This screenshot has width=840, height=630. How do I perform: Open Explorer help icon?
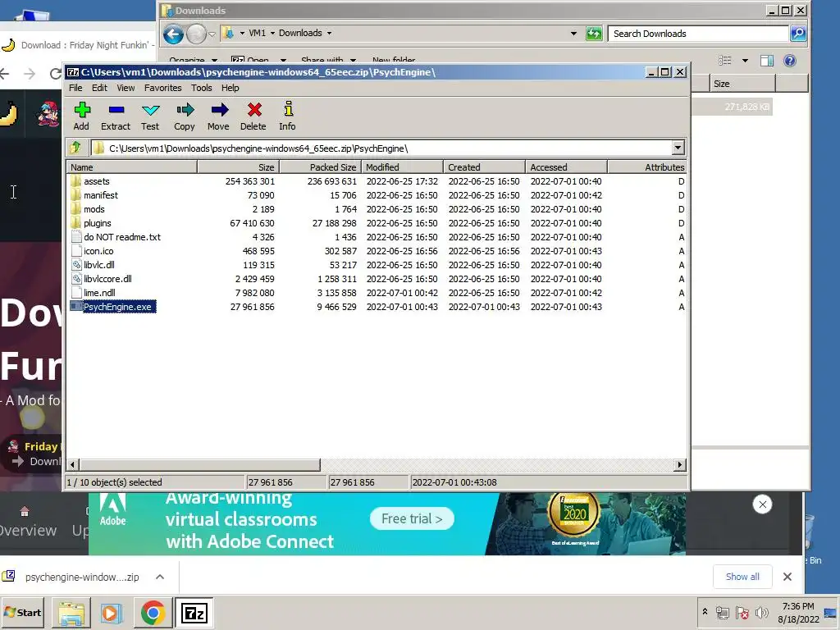[790, 61]
